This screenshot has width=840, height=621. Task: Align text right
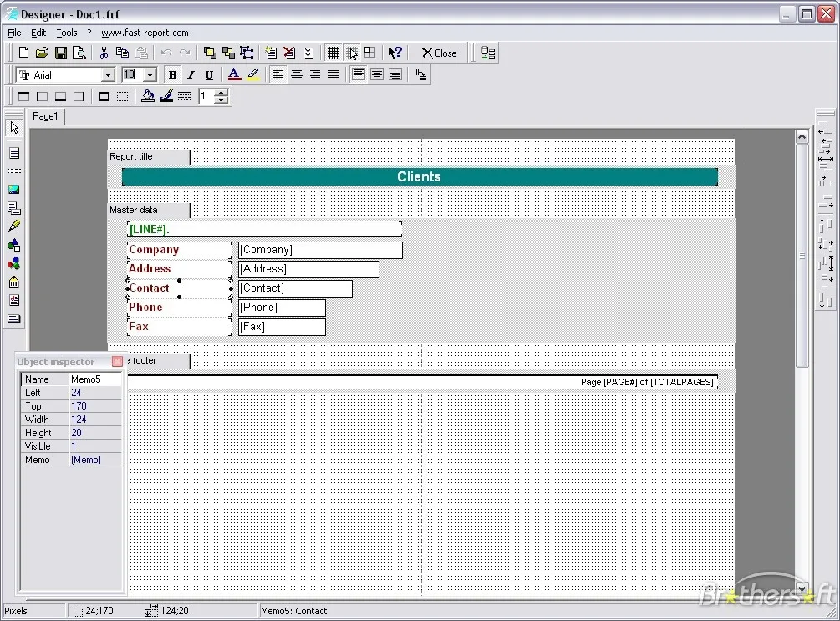(315, 75)
